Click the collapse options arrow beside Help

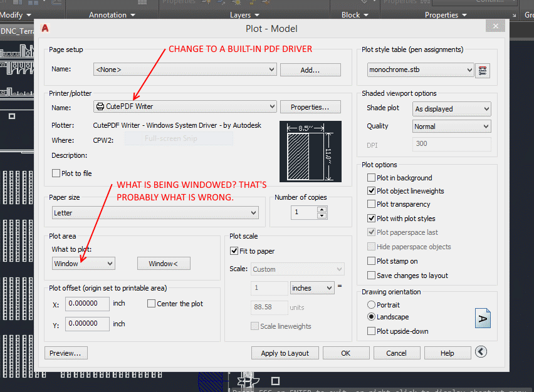481,352
